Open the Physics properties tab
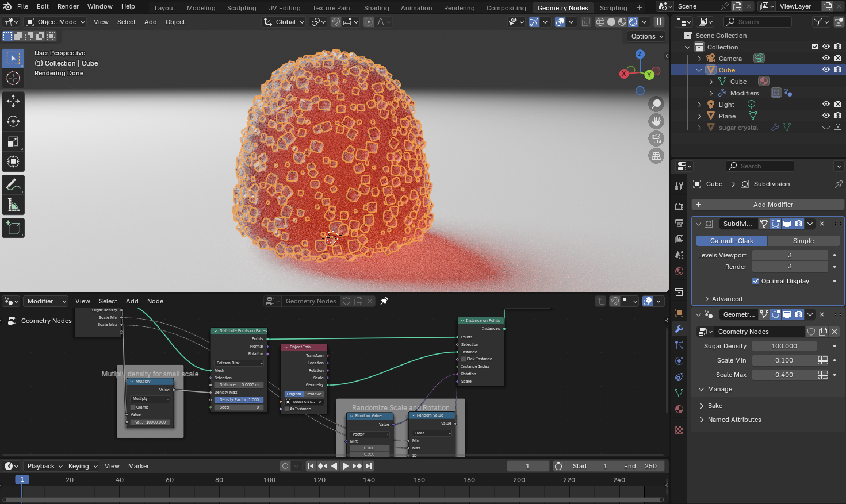 click(x=679, y=361)
